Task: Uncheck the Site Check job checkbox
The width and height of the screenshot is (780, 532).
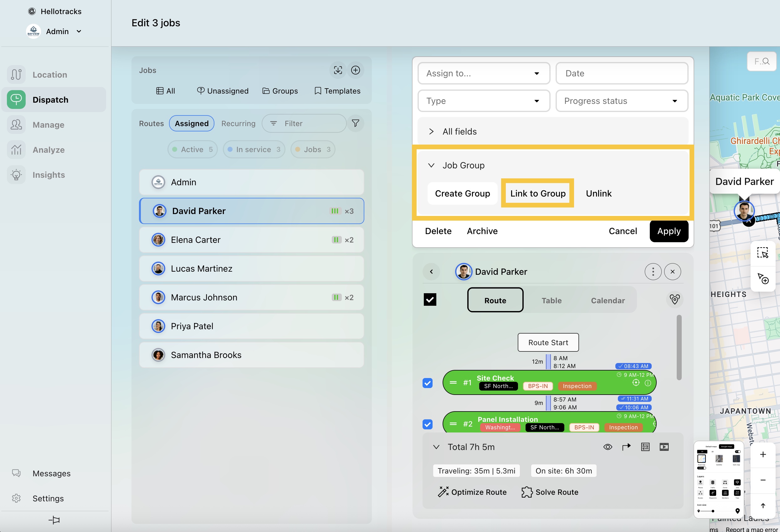Action: click(x=427, y=383)
